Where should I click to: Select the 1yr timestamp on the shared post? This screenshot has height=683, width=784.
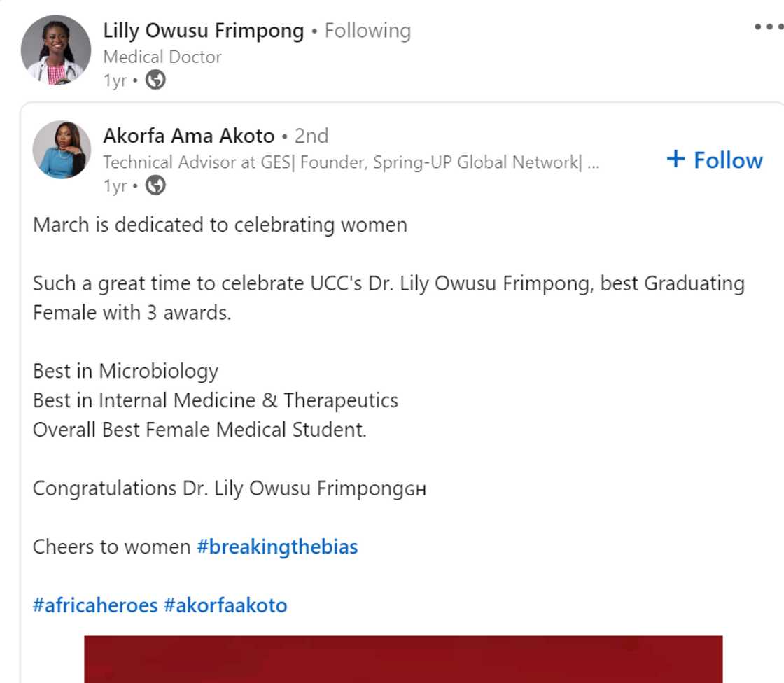click(113, 186)
